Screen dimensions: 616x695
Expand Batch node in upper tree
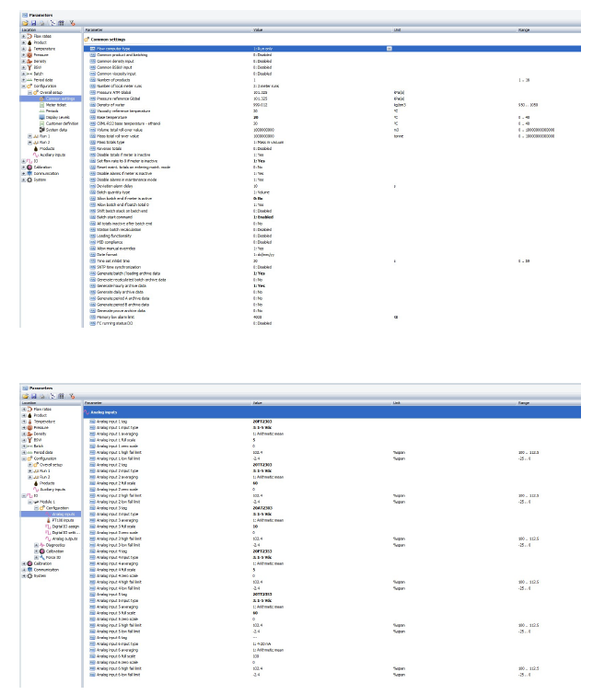coord(24,74)
